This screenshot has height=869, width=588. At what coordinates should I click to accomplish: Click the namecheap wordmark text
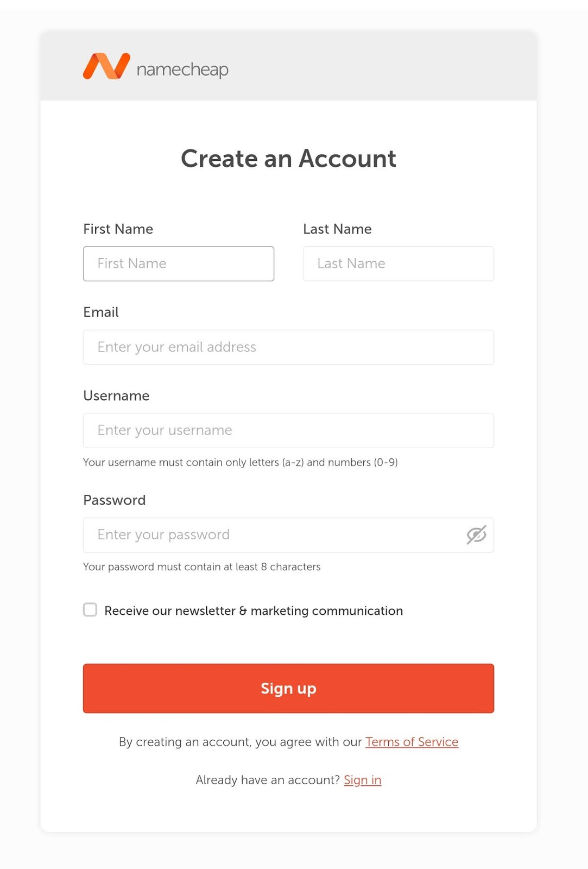click(182, 70)
